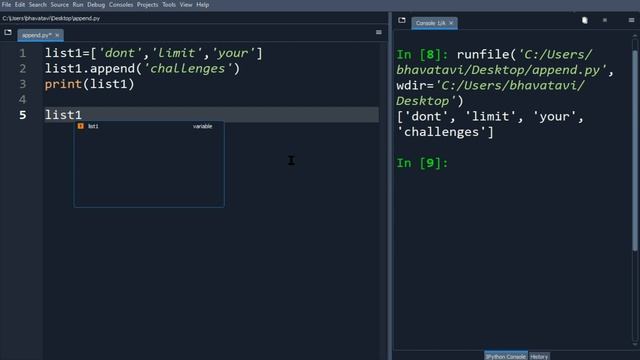Image resolution: width=640 pixels, height=360 pixels.
Task: Open the console pane options menu
Action: (631, 20)
